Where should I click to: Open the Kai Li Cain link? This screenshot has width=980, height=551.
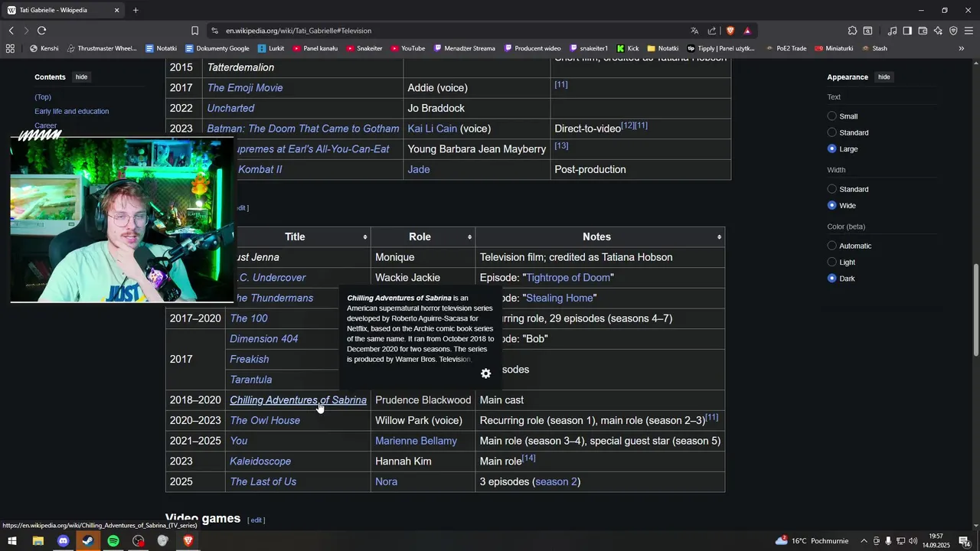(x=432, y=129)
